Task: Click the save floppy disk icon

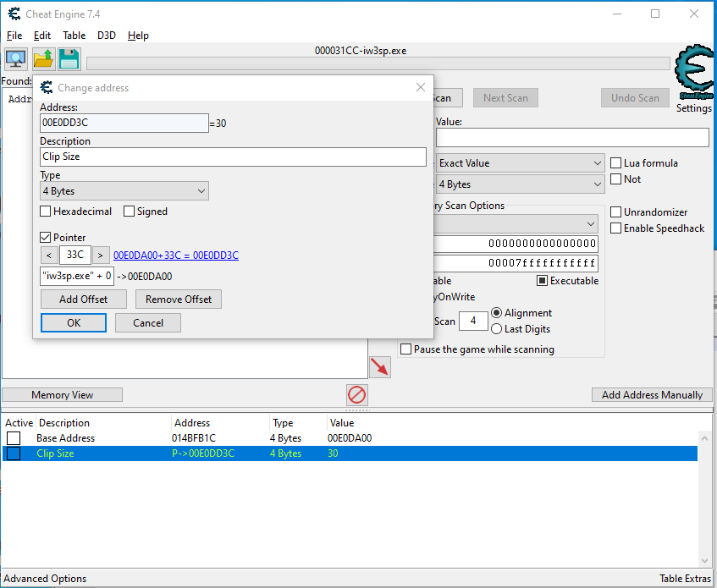Action: [69, 59]
